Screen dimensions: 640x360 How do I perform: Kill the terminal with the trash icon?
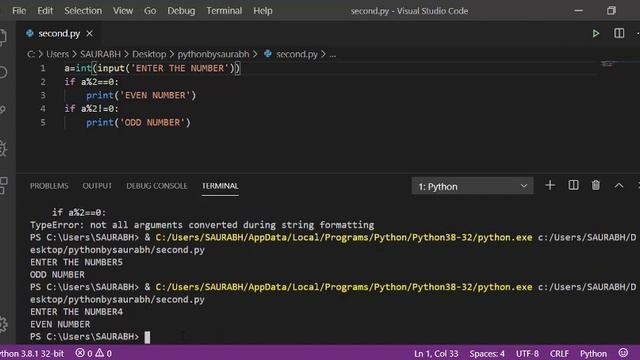[x=596, y=185]
